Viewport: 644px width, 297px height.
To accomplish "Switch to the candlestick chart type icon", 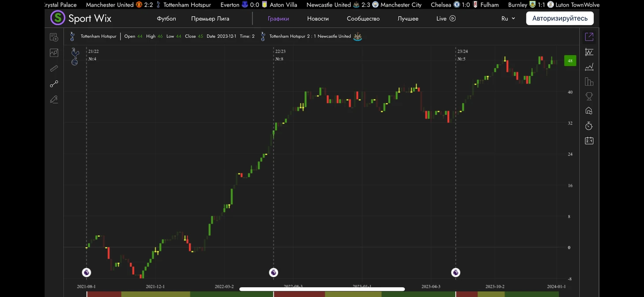I will [589, 52].
